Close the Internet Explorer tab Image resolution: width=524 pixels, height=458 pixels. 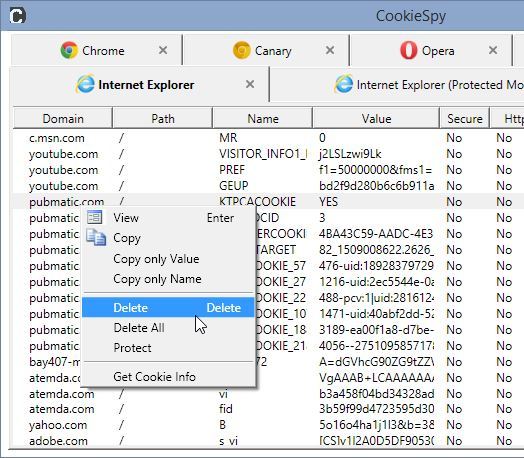click(x=250, y=84)
